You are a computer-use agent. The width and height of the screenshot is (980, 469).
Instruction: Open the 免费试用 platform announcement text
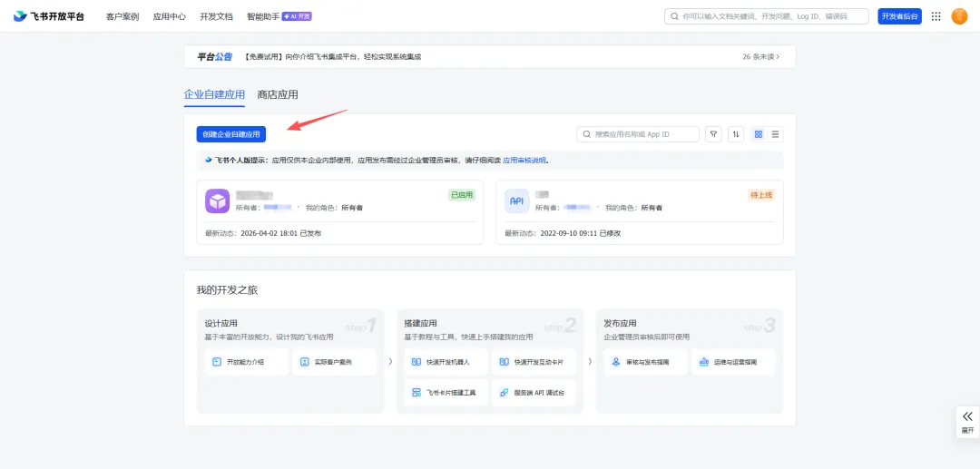point(331,57)
